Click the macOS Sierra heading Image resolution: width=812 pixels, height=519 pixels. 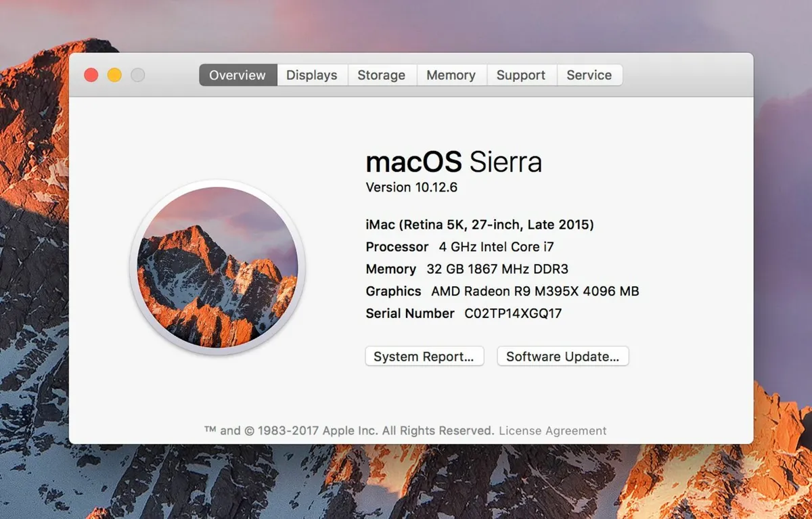[x=453, y=162]
